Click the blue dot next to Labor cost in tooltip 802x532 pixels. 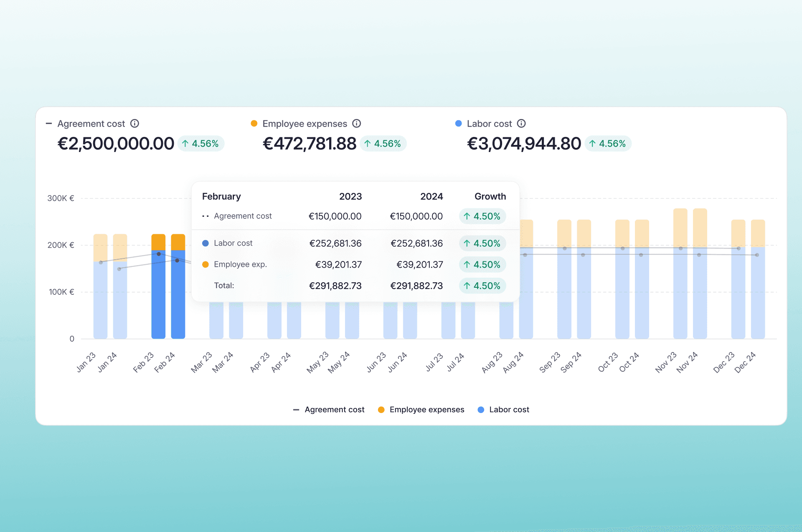(x=205, y=243)
